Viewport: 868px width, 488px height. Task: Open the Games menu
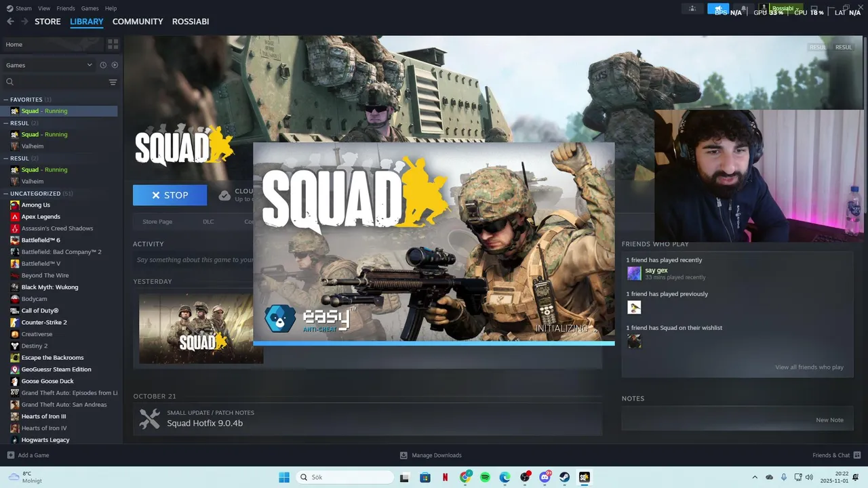90,8
